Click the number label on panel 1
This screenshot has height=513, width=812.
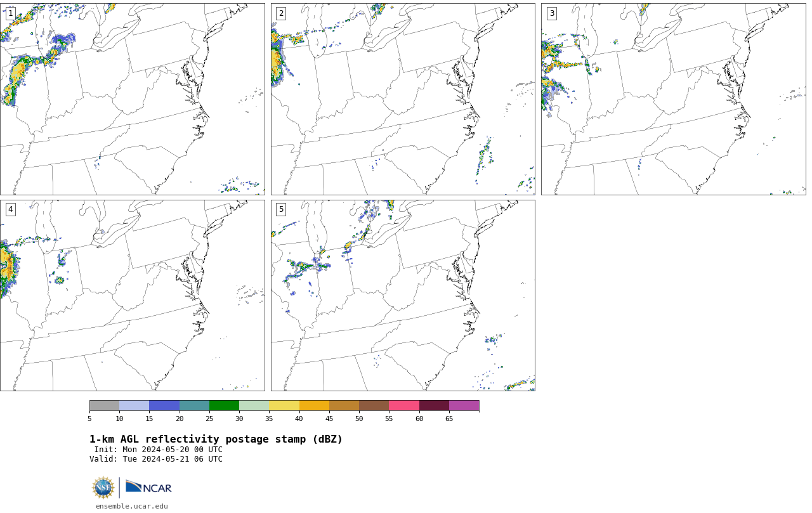click(x=11, y=13)
